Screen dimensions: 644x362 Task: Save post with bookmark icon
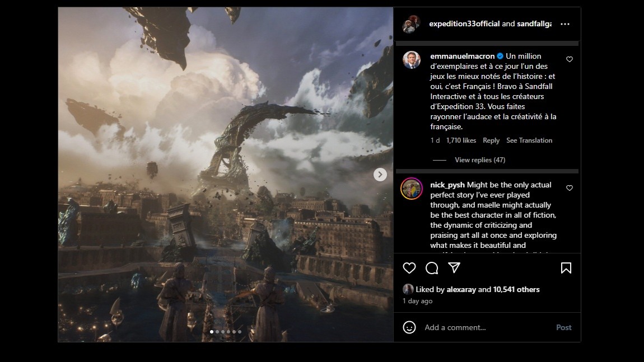pos(566,268)
